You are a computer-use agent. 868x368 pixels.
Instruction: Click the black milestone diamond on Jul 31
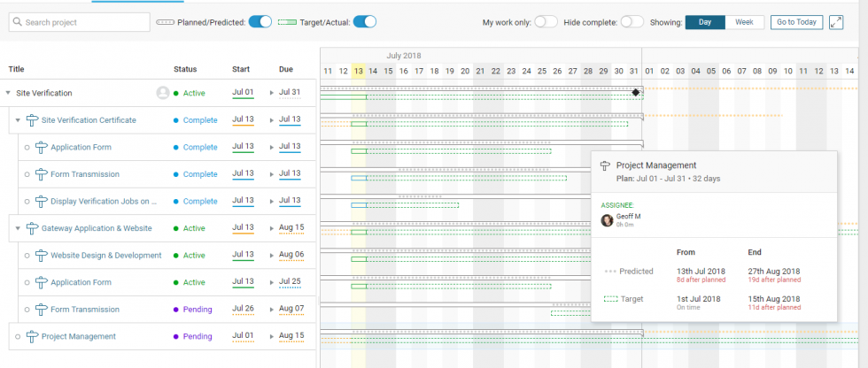[636, 92]
